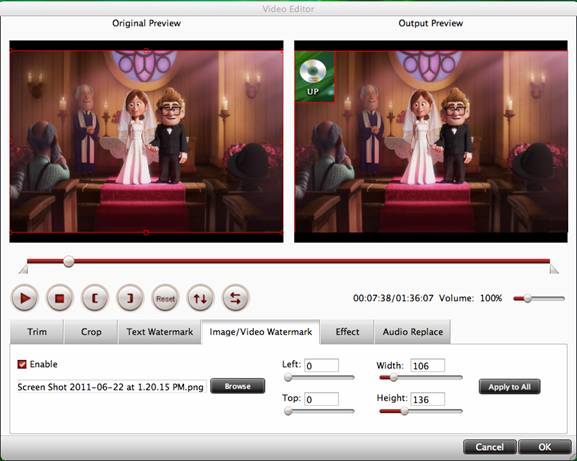This screenshot has width=577, height=461.
Task: Set trim start with left bracket button
Action: point(95,298)
